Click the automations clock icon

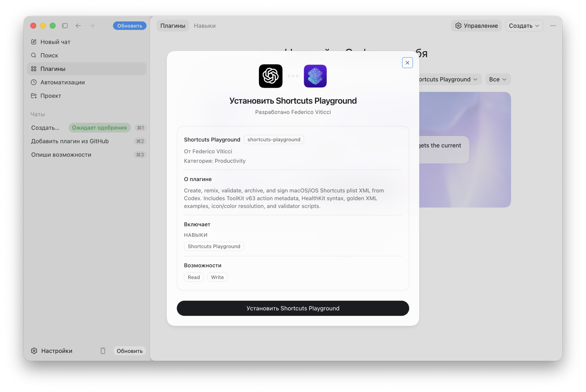pos(34,82)
